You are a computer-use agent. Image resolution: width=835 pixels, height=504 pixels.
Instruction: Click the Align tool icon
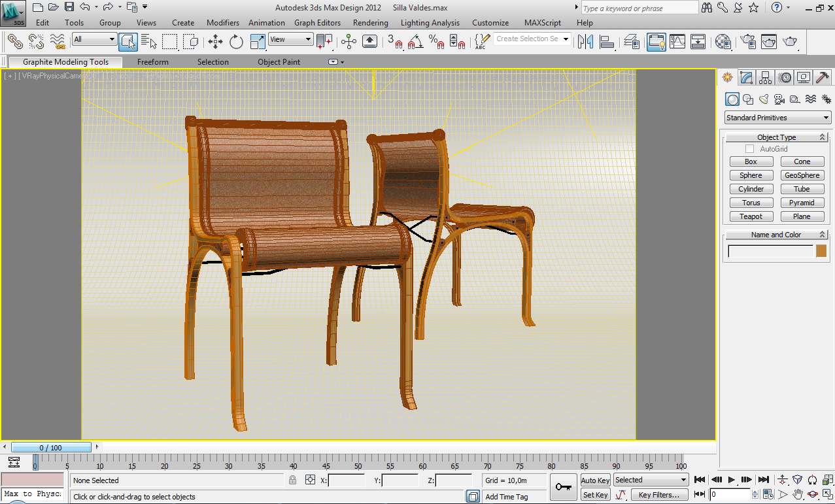tap(607, 42)
